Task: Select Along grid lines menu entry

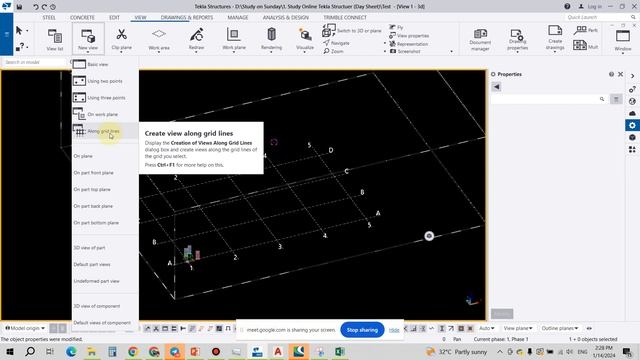Action: 105,131
